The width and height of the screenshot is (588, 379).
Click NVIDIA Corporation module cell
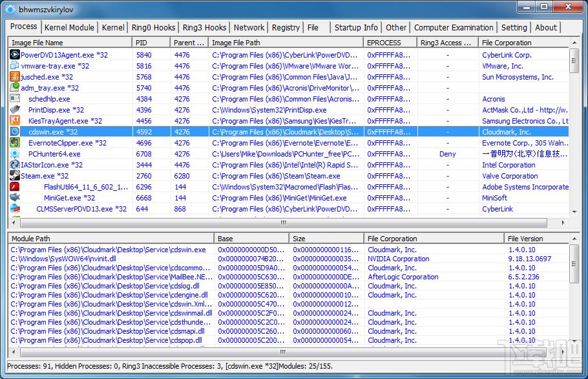click(398, 259)
